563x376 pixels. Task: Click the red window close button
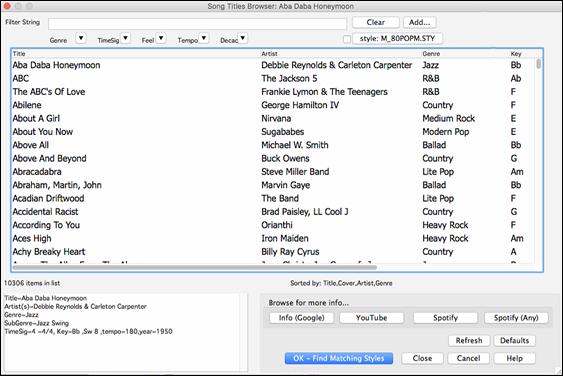[x=8, y=6]
